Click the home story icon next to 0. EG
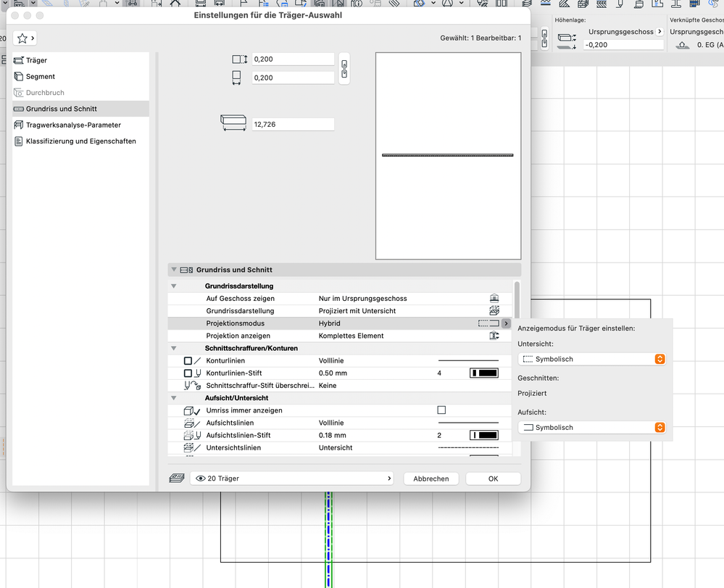The width and height of the screenshot is (724, 588). (683, 45)
